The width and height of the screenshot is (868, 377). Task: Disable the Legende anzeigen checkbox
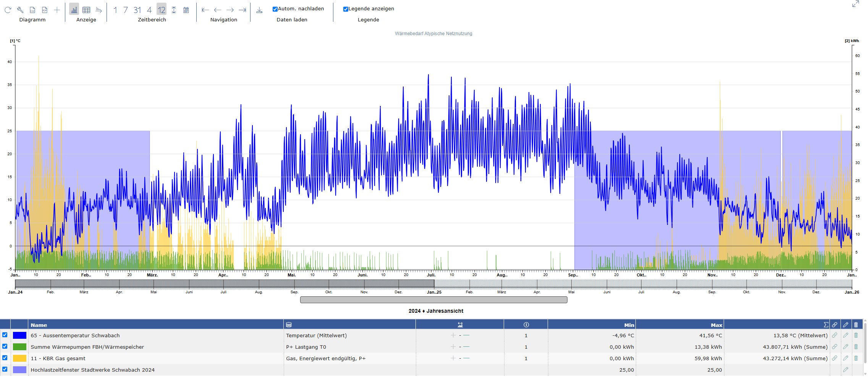pos(346,9)
